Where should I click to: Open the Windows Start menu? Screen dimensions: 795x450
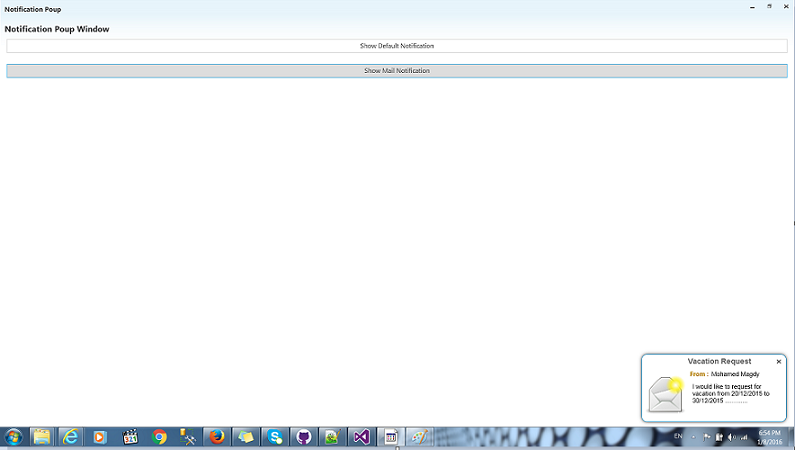14,437
